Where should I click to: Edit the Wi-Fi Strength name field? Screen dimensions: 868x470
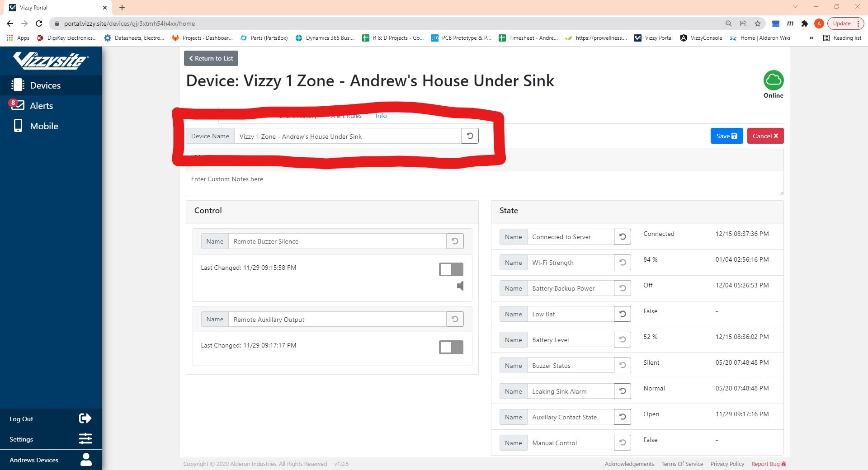[571, 262]
